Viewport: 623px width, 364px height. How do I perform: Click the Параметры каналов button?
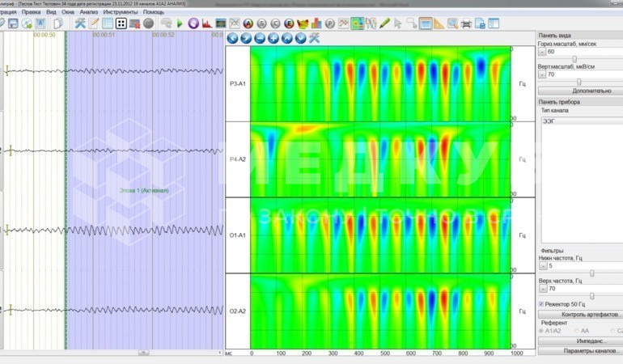(x=580, y=351)
